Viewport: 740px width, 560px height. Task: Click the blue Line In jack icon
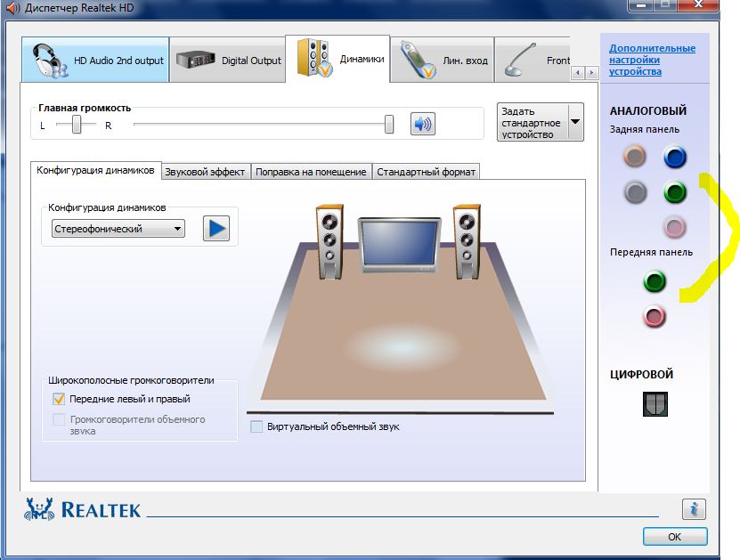pyautogui.click(x=675, y=158)
